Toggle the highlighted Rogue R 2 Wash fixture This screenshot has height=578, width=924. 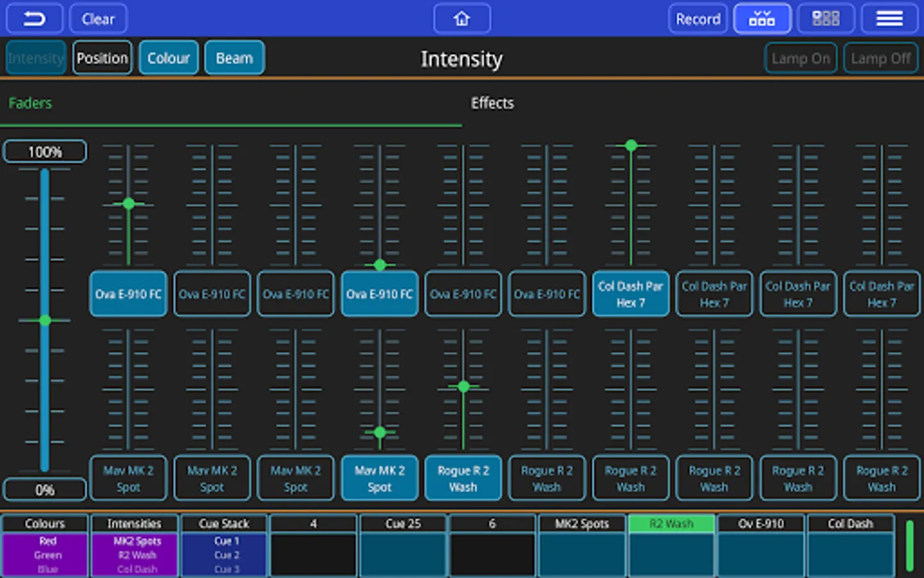click(x=463, y=478)
